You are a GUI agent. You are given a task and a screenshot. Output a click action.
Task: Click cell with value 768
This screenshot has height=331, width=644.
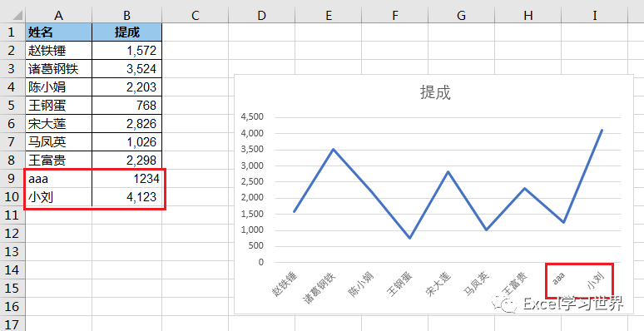[x=127, y=106]
